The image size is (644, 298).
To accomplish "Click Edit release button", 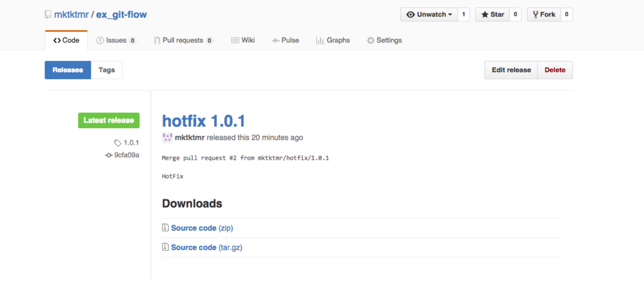I will point(511,70).
